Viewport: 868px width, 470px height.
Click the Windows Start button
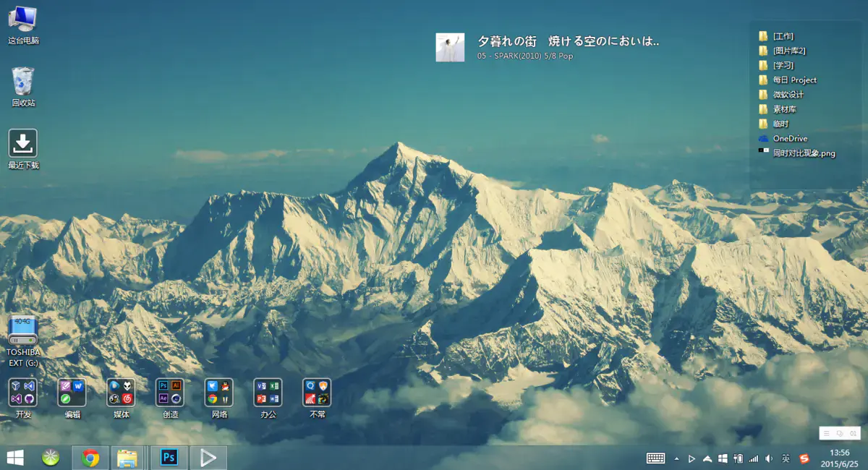pyautogui.click(x=14, y=458)
